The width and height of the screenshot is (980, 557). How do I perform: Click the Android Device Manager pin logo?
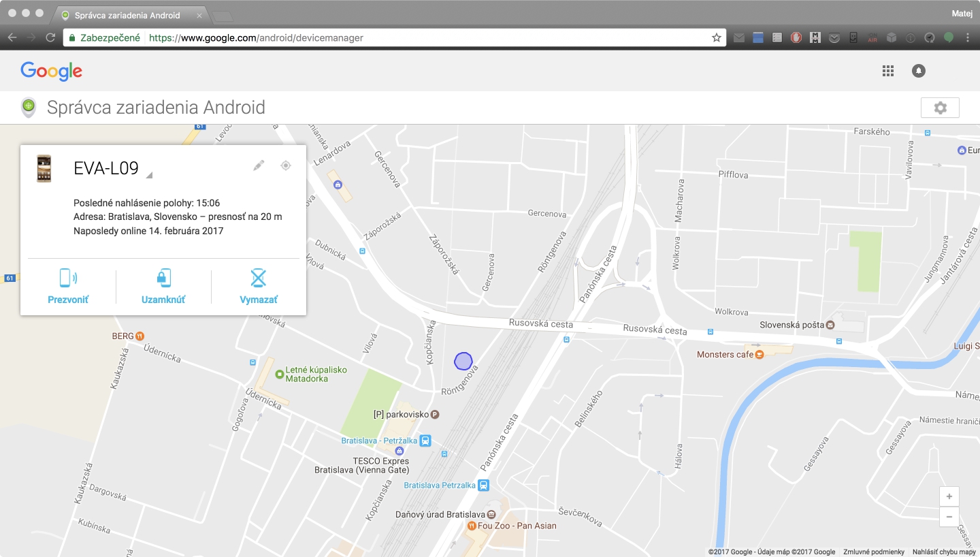click(x=28, y=108)
